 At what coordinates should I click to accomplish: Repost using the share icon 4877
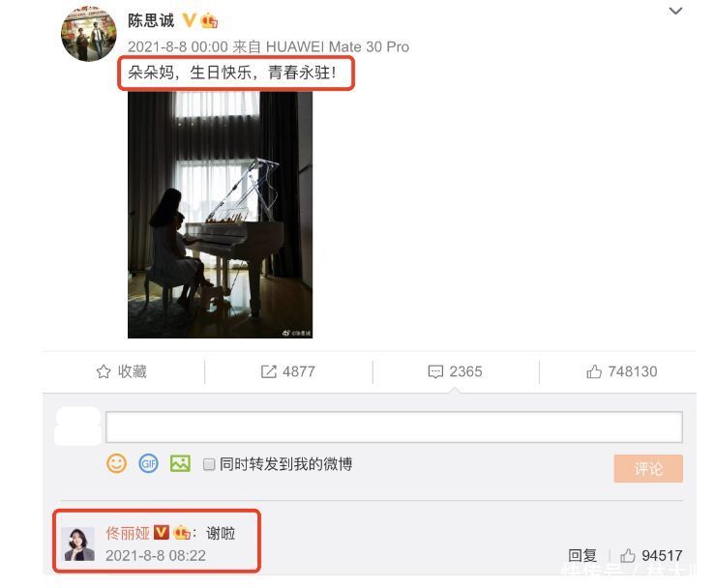click(287, 371)
